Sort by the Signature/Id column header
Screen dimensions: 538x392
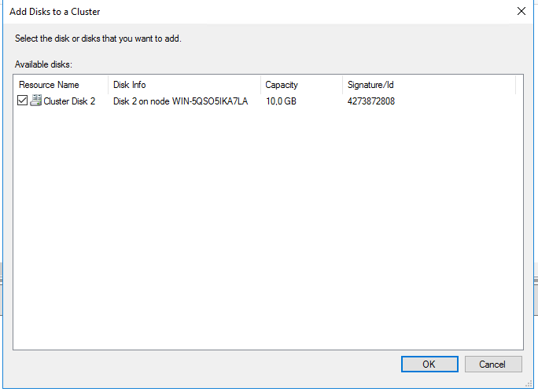pos(370,85)
